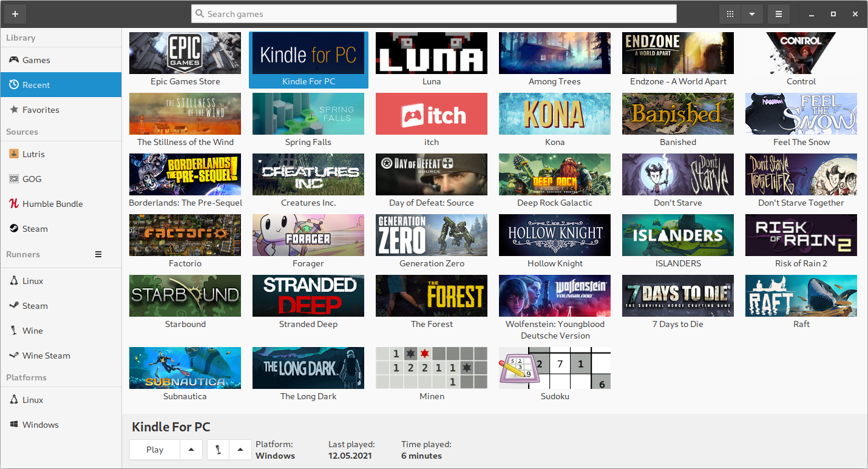Screen dimensions: 868x469
Task: Select the Luna game cover
Action: point(432,53)
